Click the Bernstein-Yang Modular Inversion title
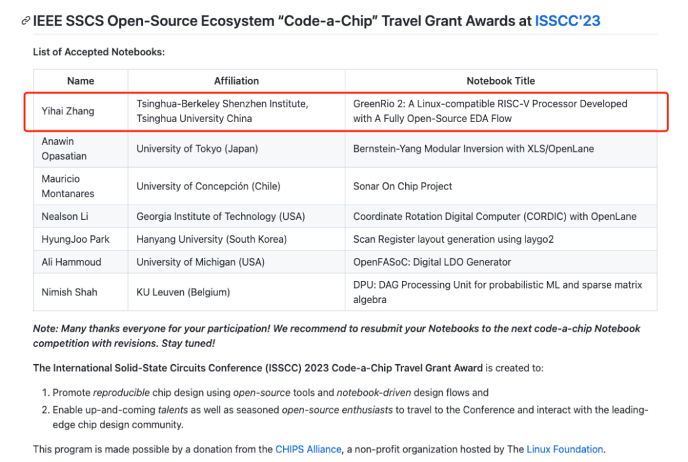Screen dimensions: 688x462 (x=473, y=149)
